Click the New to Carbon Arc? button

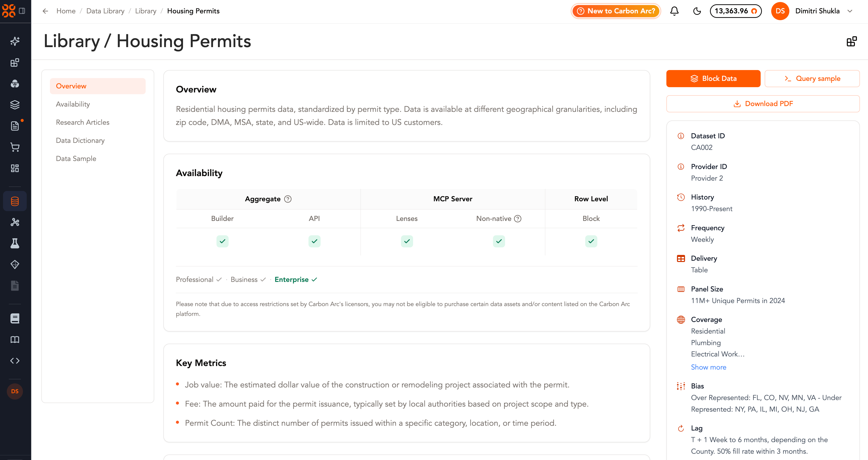click(x=616, y=11)
